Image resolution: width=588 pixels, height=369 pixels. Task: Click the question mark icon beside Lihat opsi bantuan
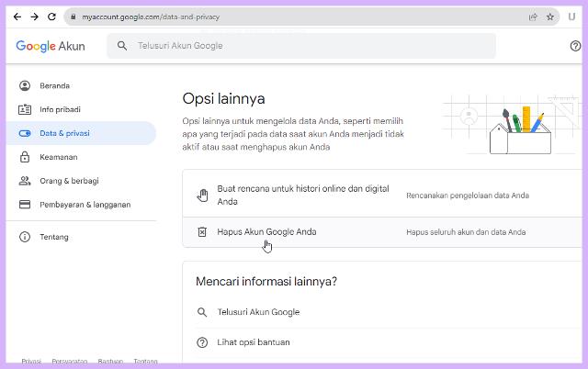tap(202, 342)
